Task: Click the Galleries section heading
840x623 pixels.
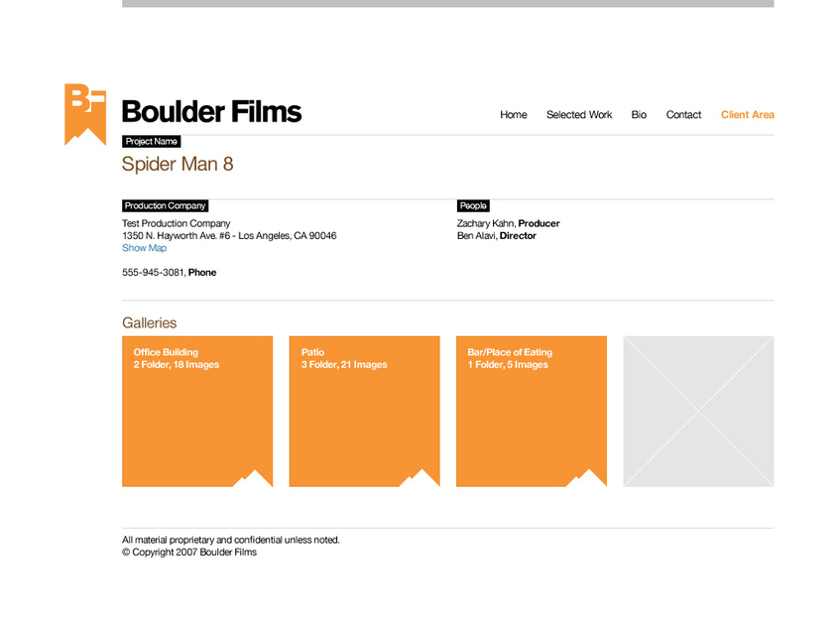Action: (x=149, y=322)
